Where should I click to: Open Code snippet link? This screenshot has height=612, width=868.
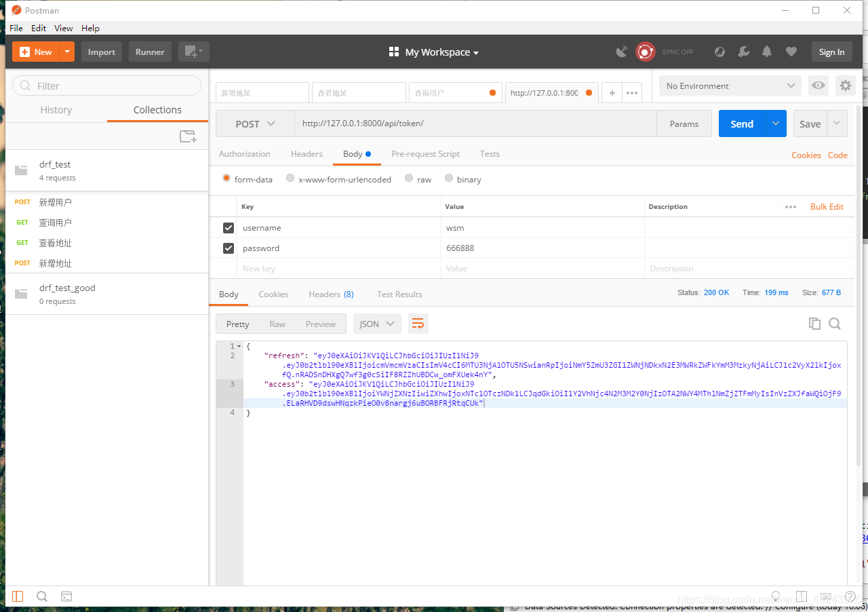(837, 155)
